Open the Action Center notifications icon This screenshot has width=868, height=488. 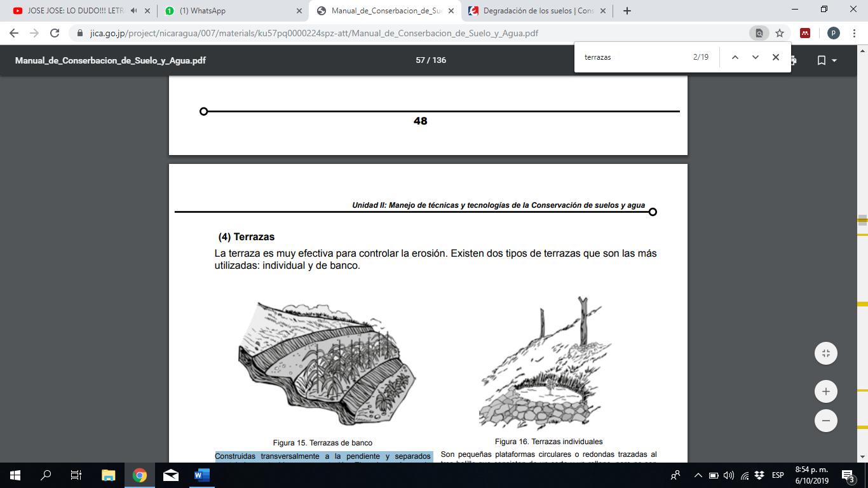pyautogui.click(x=848, y=475)
